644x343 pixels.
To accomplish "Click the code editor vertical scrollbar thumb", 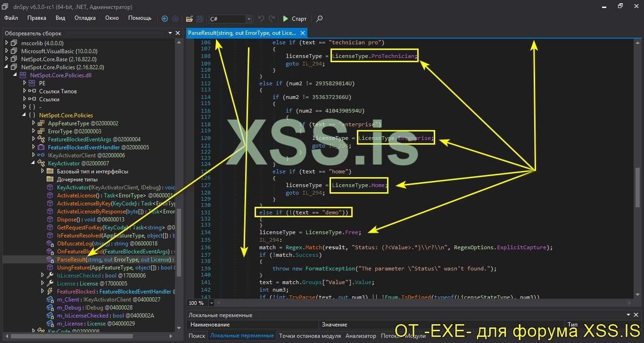I will (x=637, y=187).
